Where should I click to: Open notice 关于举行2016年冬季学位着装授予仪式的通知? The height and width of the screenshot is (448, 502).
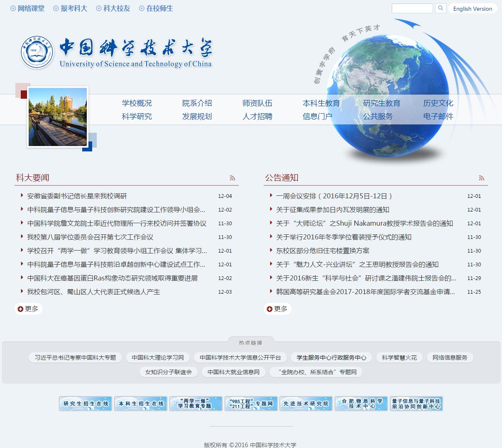[344, 237]
